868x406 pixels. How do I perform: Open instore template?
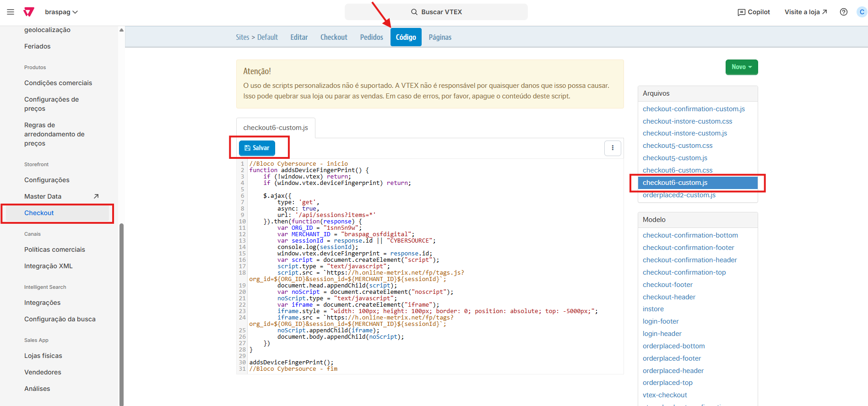coord(653,309)
